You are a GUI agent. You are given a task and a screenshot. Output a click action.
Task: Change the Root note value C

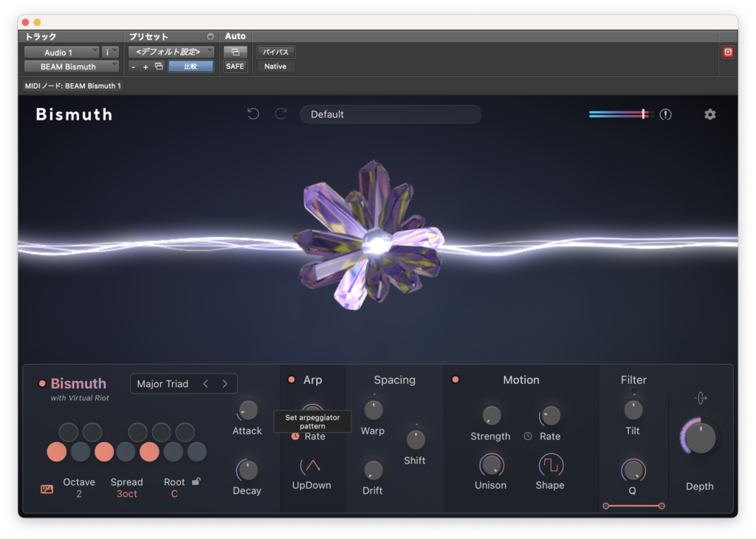point(174,494)
